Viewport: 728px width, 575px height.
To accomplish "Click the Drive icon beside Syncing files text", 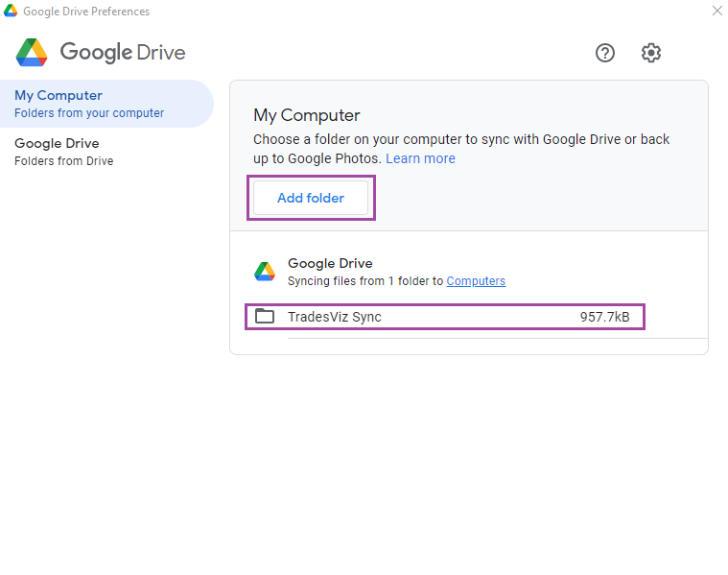I will (265, 272).
